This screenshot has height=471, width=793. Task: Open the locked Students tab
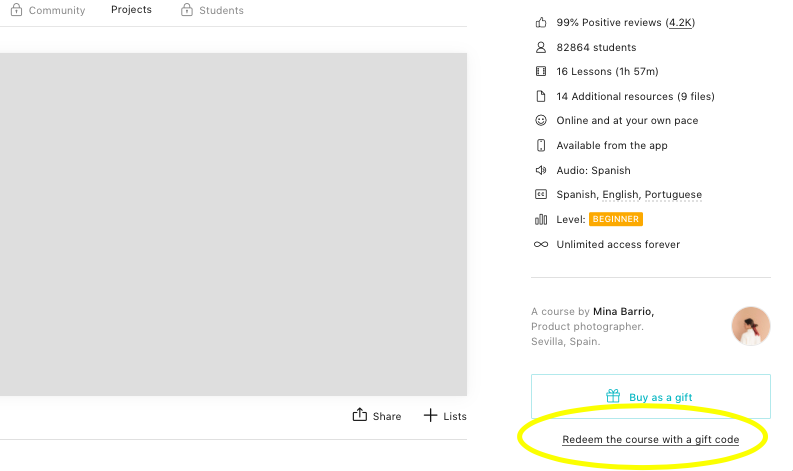pos(212,10)
